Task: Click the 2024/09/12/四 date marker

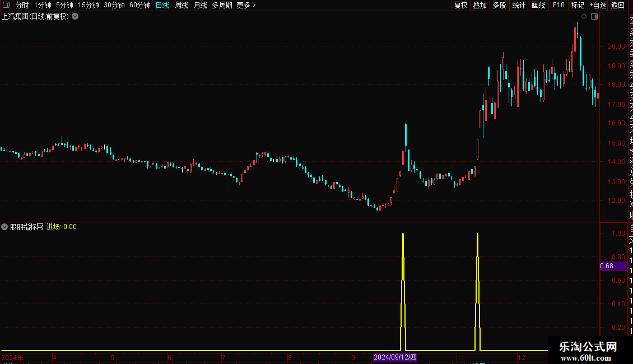Action: pos(395,357)
